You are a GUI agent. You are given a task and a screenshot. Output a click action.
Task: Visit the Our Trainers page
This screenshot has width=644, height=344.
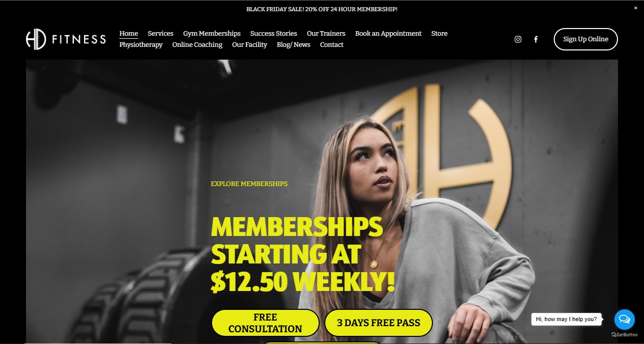pyautogui.click(x=326, y=34)
